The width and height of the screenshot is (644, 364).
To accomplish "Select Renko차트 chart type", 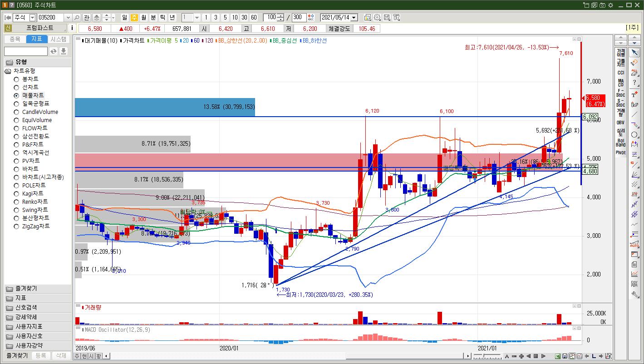I will (x=30, y=202).
